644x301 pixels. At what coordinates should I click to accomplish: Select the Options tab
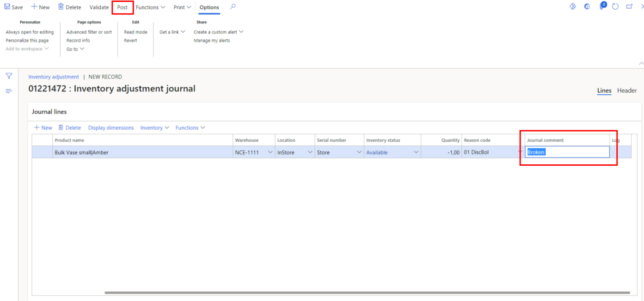(209, 7)
